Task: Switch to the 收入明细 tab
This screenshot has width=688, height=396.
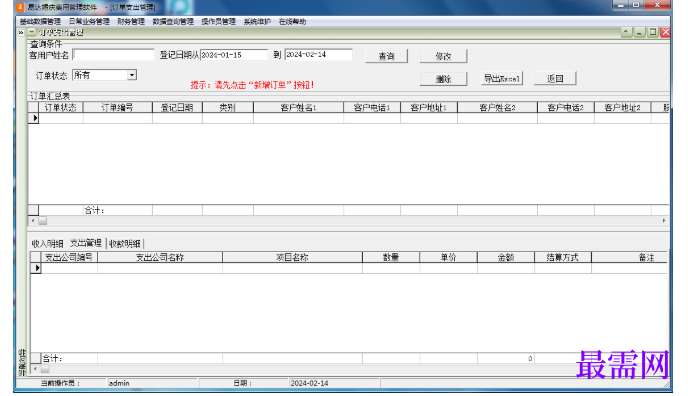Action: [x=47, y=244]
